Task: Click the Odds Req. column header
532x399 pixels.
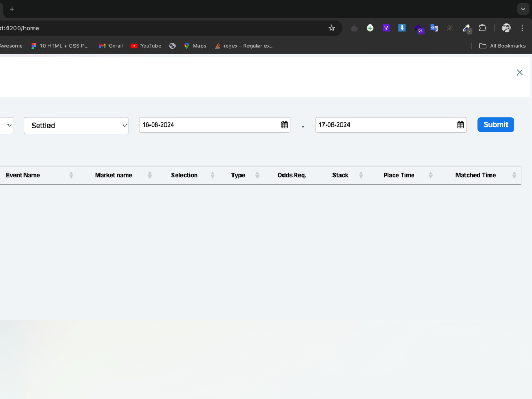Action: [x=292, y=175]
